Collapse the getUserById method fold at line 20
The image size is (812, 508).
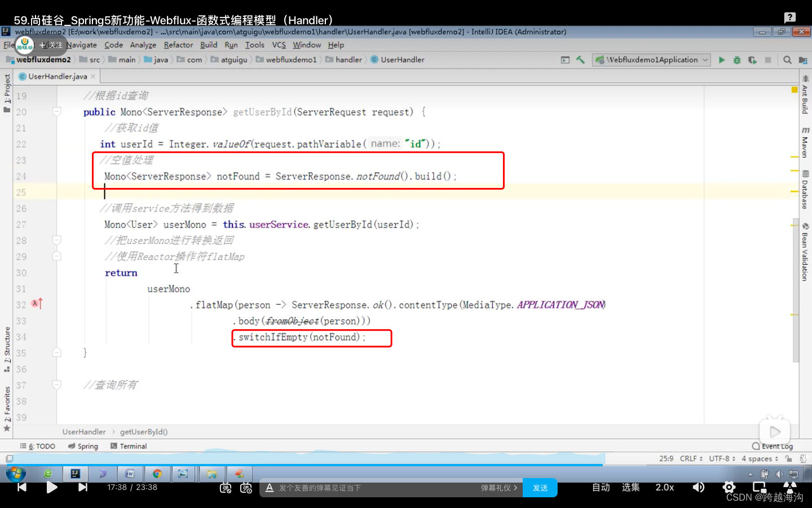(57, 112)
